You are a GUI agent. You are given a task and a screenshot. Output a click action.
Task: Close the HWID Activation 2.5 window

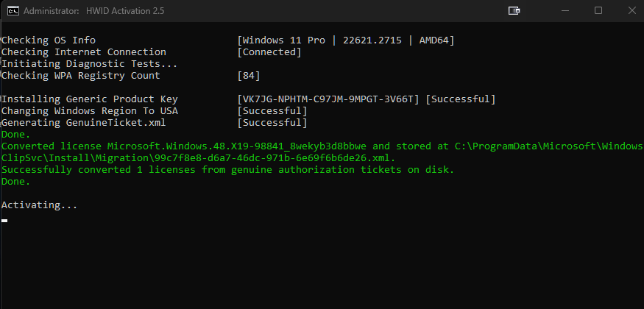631,11
